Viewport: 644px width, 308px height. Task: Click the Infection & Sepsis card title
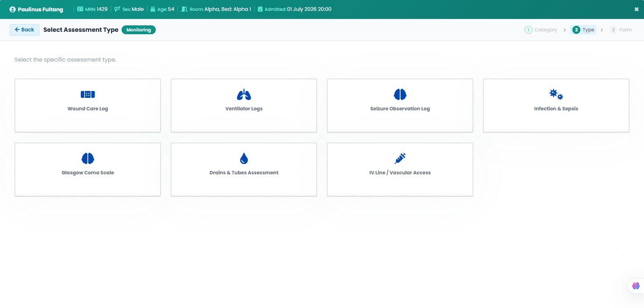(556, 109)
